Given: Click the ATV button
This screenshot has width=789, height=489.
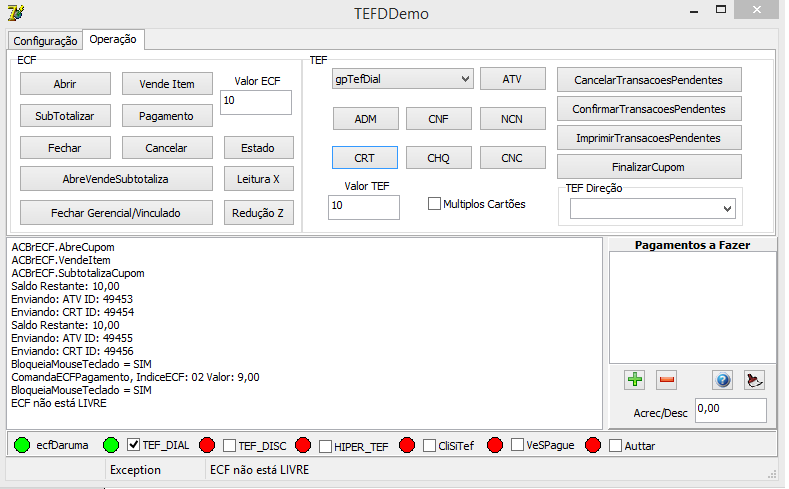Looking at the screenshot, I should (x=513, y=79).
